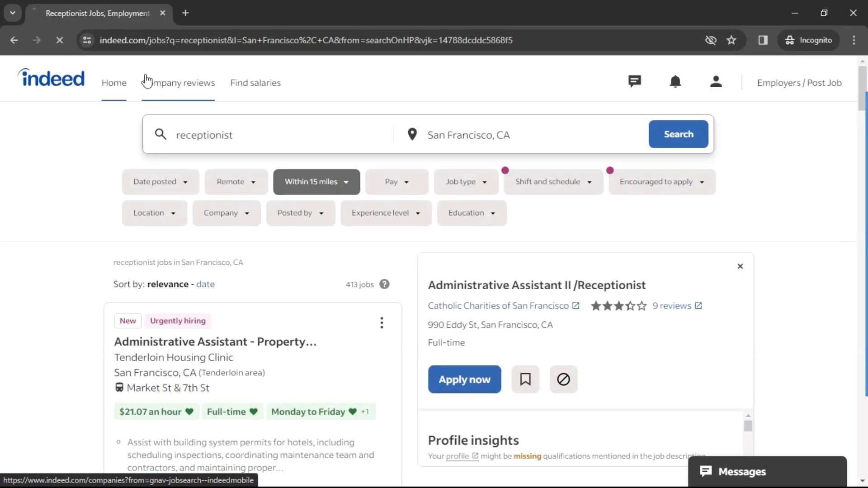Open the Indeed messages chat icon
This screenshot has width=868, height=488.
(635, 82)
